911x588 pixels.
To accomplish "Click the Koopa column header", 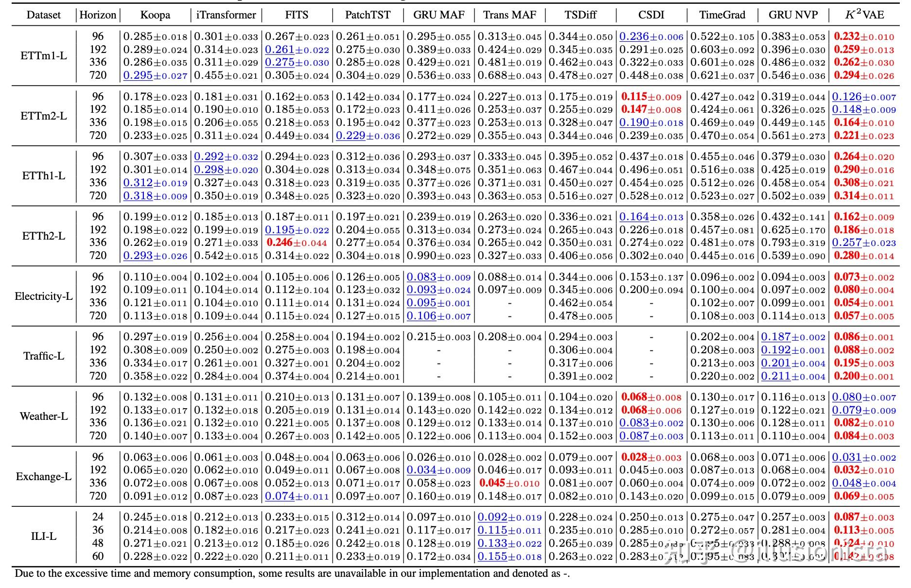I will (x=155, y=15).
